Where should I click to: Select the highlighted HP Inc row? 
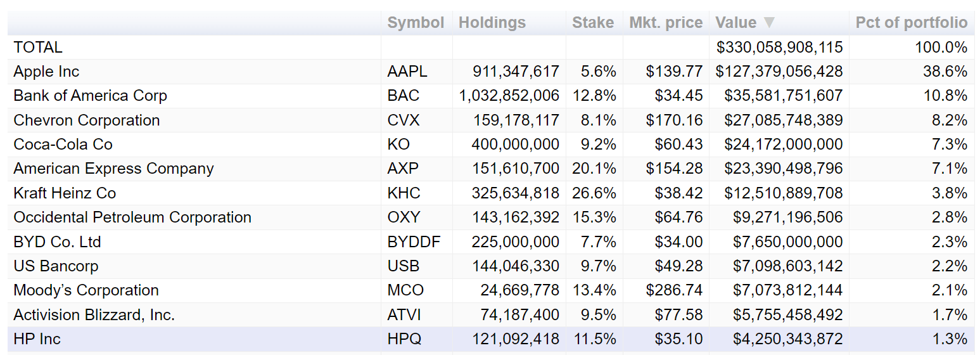click(37, 339)
